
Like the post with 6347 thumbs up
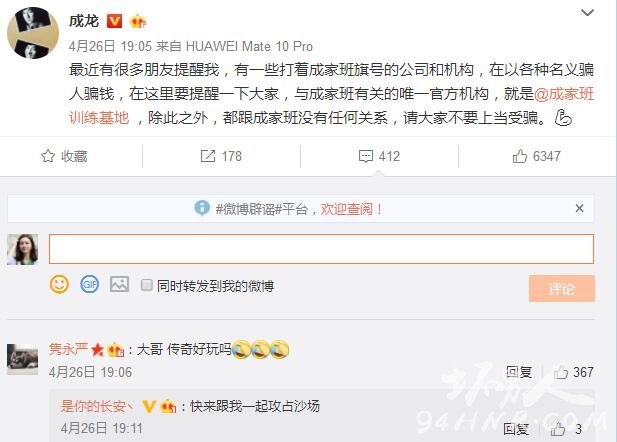536,156
